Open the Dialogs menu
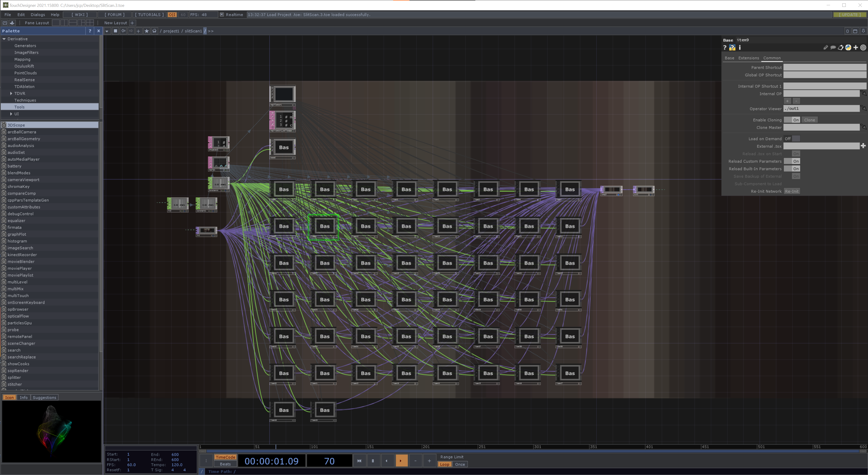This screenshot has width=868, height=475. pos(37,15)
